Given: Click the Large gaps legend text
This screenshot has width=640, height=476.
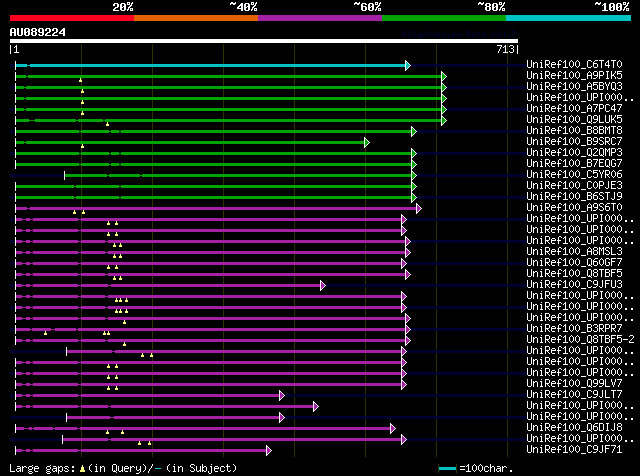Looking at the screenshot, I should point(42,469).
